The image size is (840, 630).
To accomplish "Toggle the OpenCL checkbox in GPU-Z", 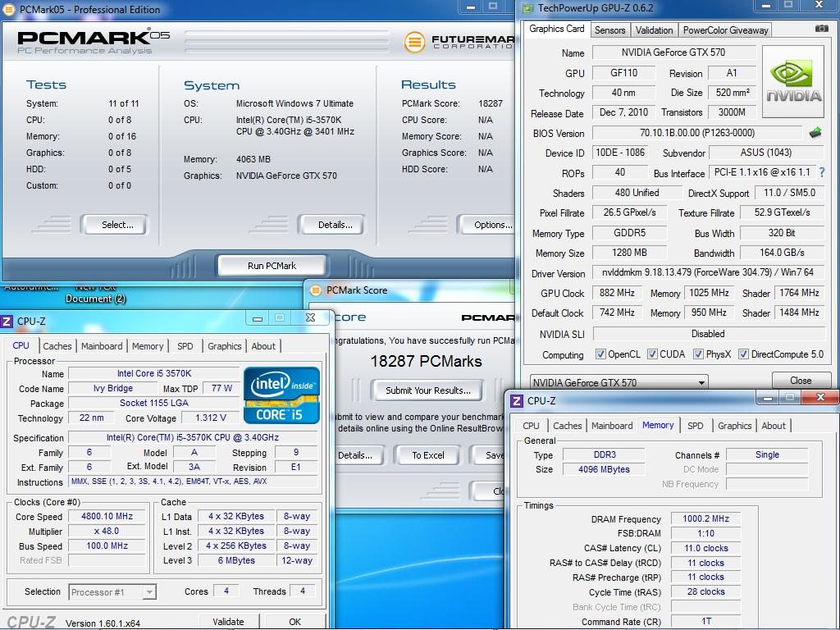I will 600,354.
